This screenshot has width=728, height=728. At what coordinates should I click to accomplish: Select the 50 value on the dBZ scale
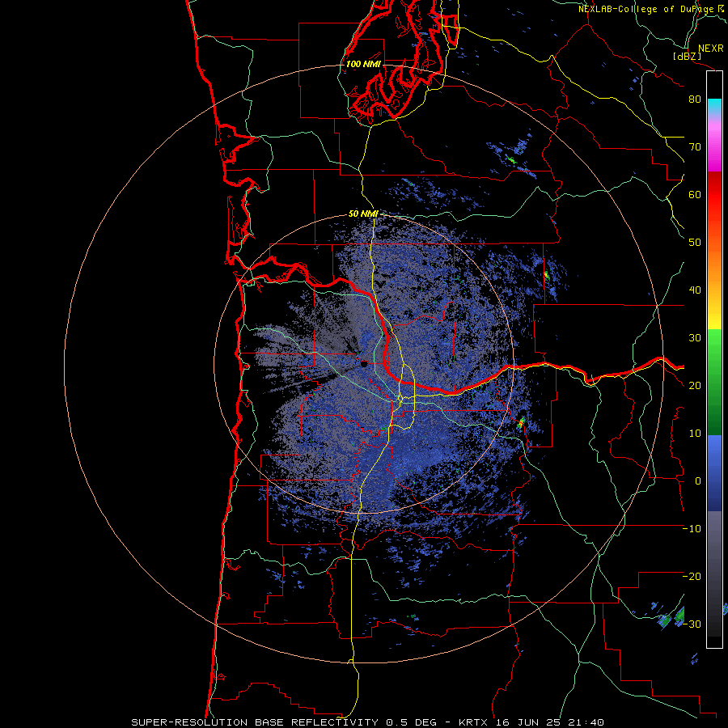[x=695, y=243]
